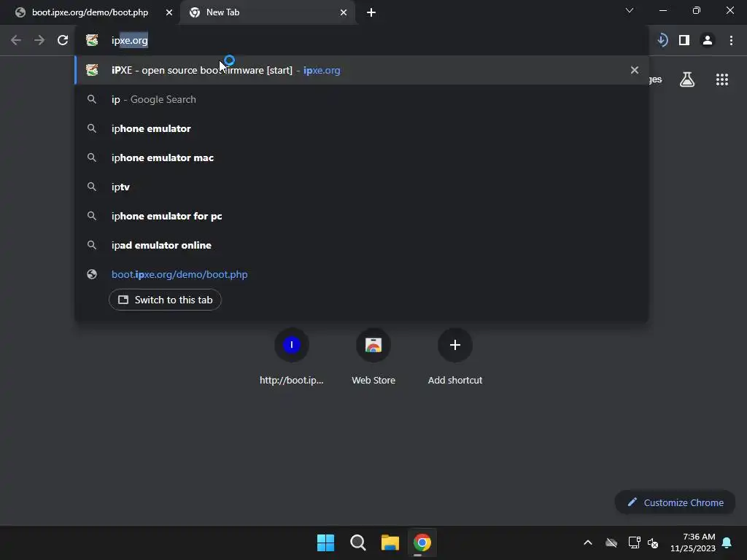Open Google apps grid
Viewport: 747px width, 560px height.
pos(722,79)
